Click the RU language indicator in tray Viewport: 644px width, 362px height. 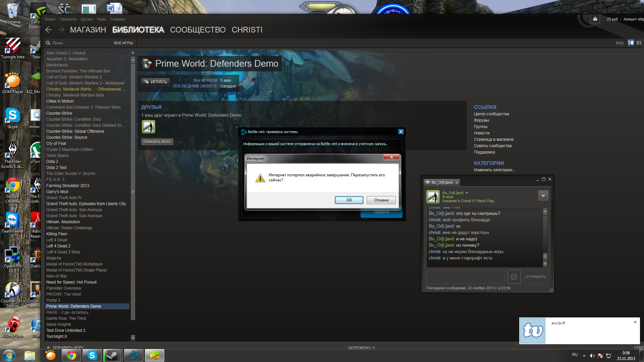575,355
